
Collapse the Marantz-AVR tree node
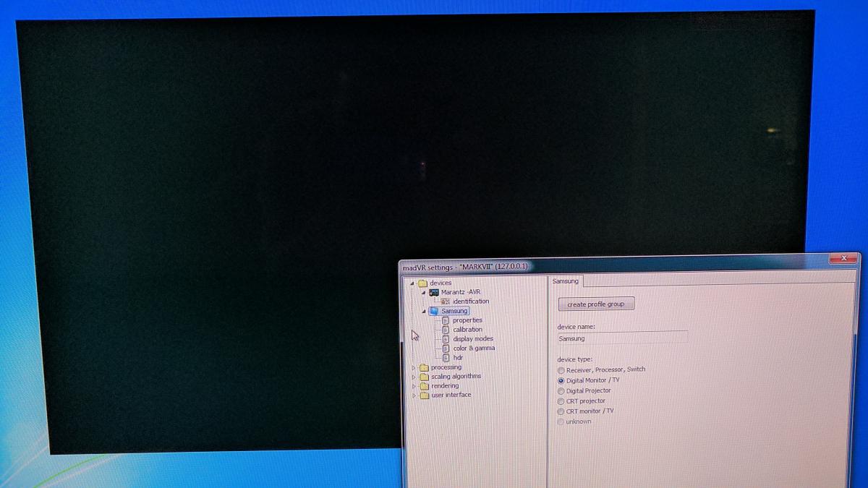click(424, 292)
